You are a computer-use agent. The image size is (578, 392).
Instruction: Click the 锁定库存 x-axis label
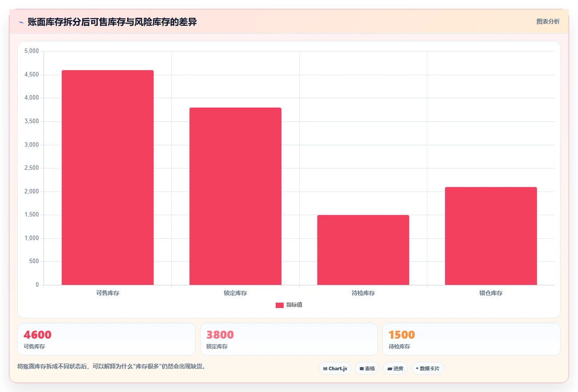pos(235,293)
